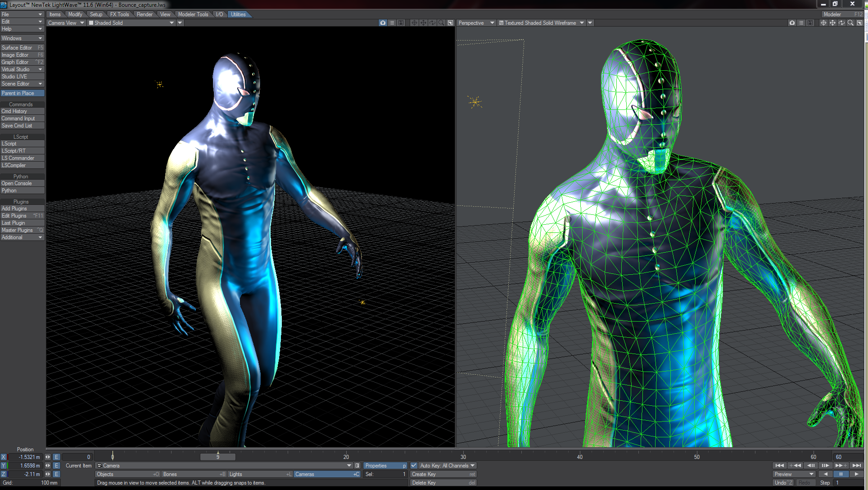Image resolution: width=868 pixels, height=490 pixels.
Task: Open the Modeler Tools tab
Action: (x=193, y=14)
